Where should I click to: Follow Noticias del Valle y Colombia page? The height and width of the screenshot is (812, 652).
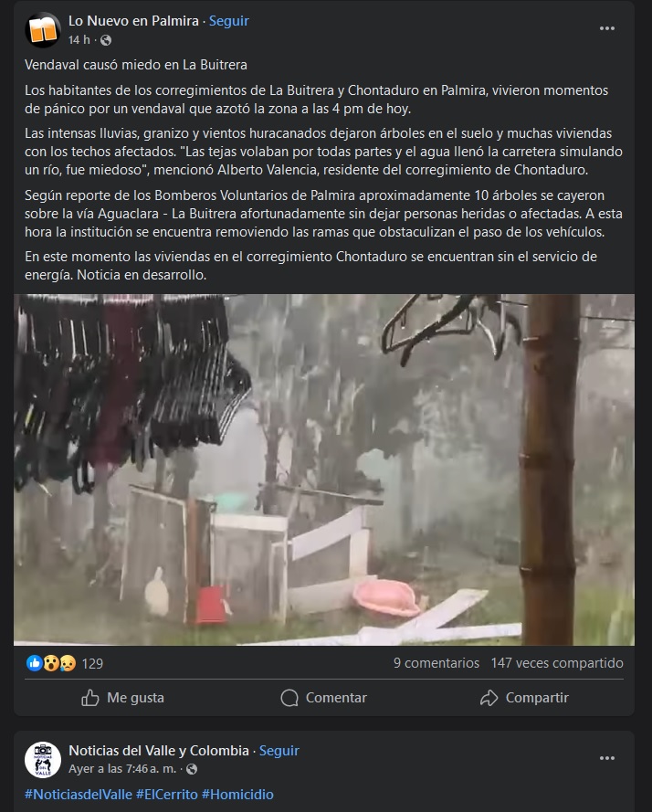click(279, 751)
